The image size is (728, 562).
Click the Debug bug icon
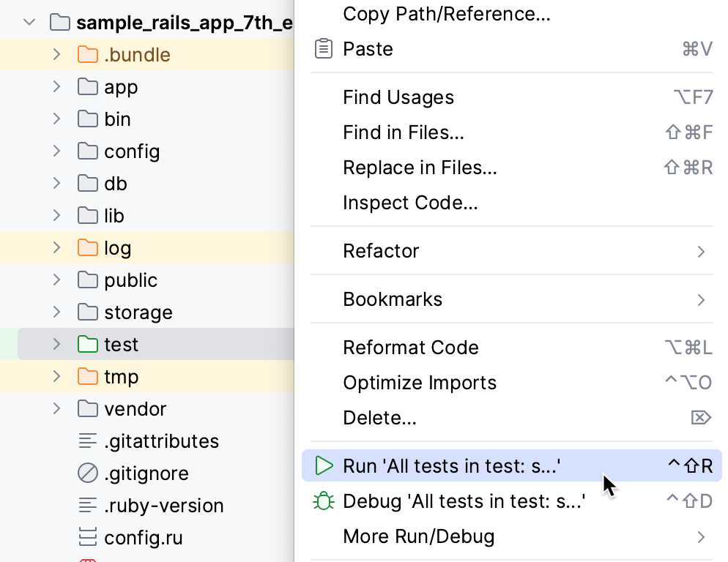tap(323, 501)
